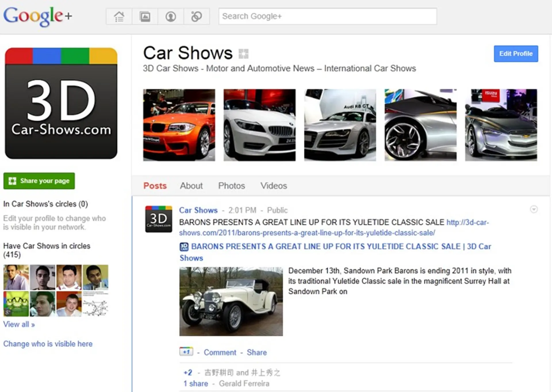
Task: Open the Photos tab of the page
Action: point(231,186)
